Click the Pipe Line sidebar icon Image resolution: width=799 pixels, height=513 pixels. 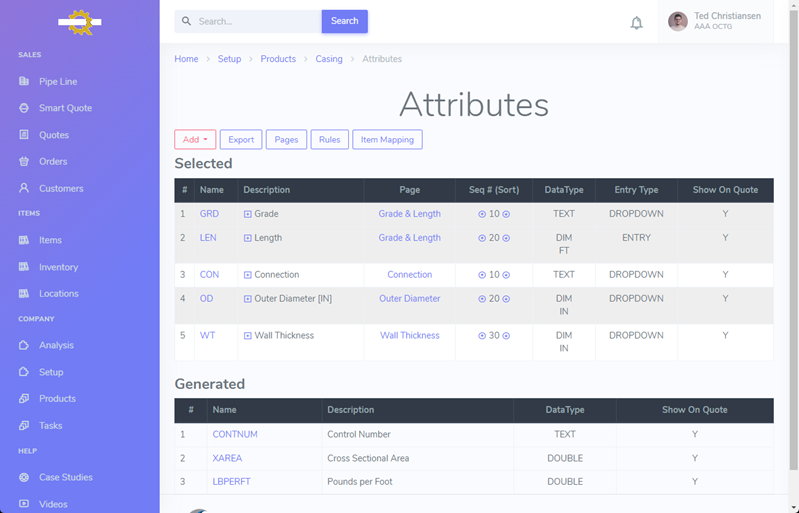click(24, 81)
